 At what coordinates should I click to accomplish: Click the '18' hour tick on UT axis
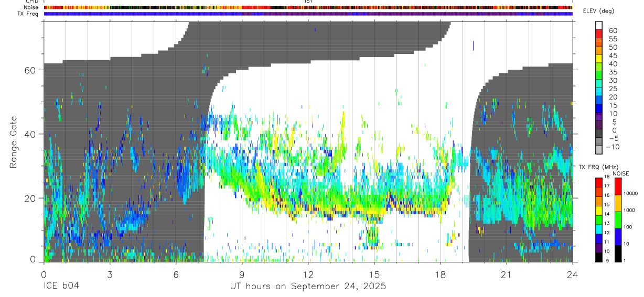[x=441, y=274]
